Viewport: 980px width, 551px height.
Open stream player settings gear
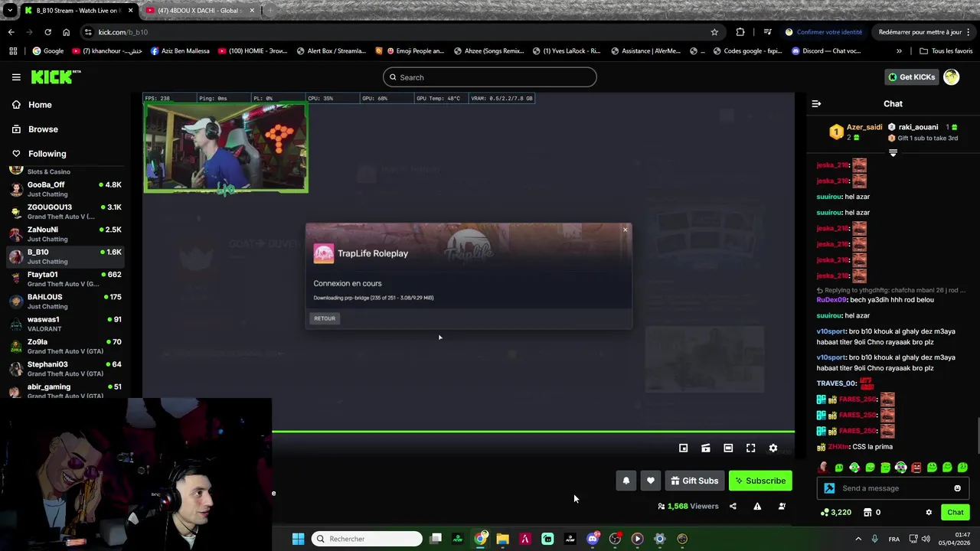pos(773,448)
